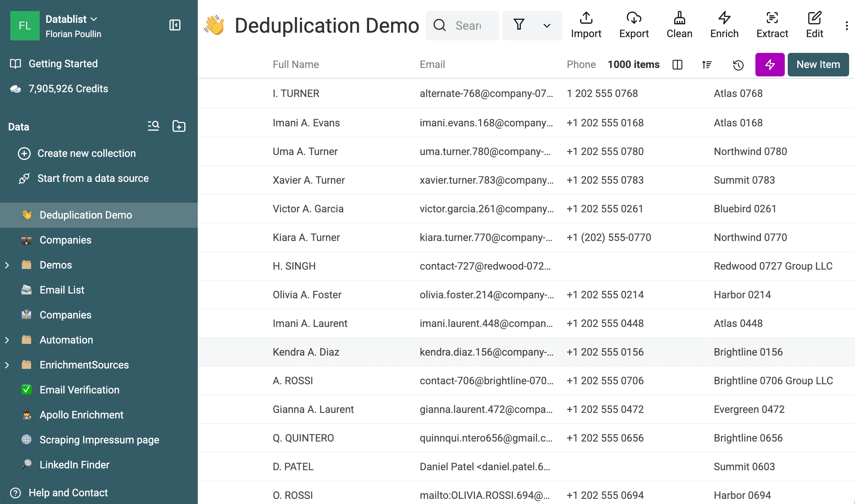Open the Datablist workspace dropdown
Screen dimensions: 855x504
pos(71,19)
